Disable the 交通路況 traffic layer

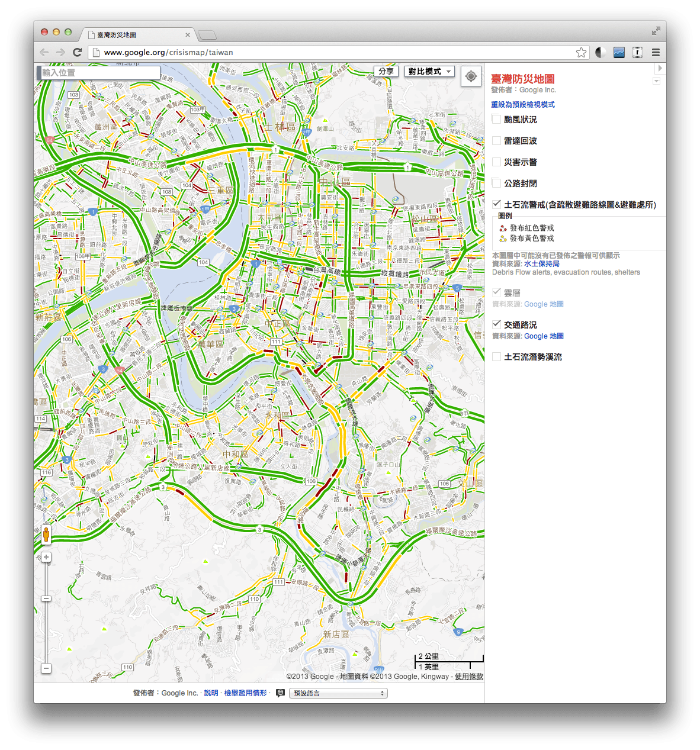pyautogui.click(x=496, y=324)
